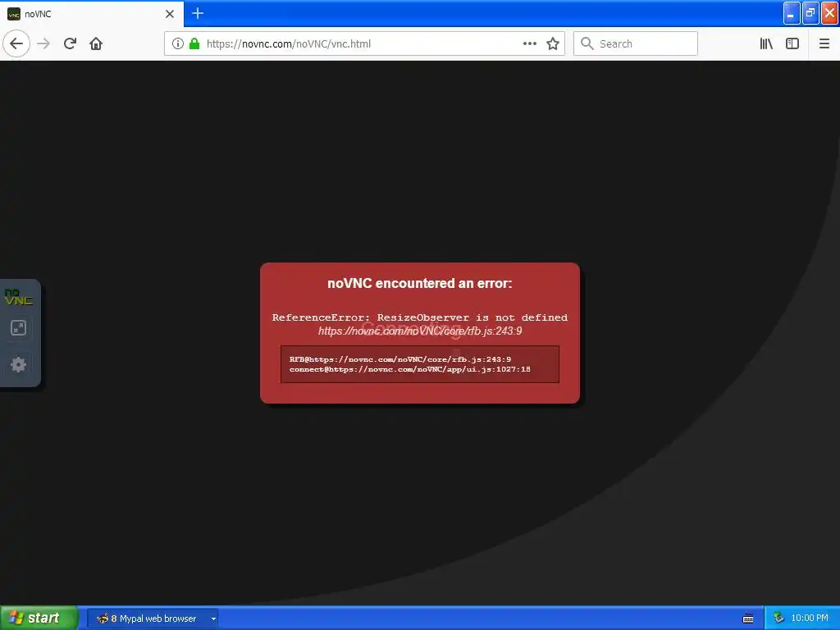This screenshot has height=630, width=840.
Task: Click the address bar URL
Action: coord(288,44)
